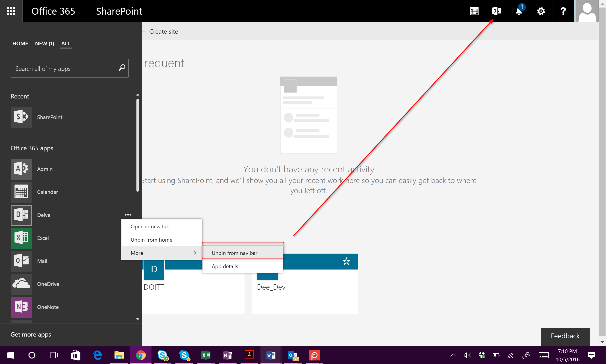Open Delve's more options ellipsis
The image size is (606, 364).
coord(128,215)
